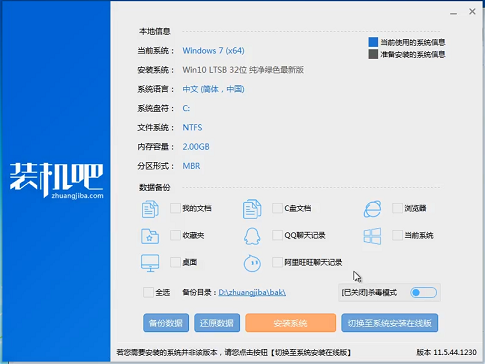Click the 2.00GB memory value
The height and width of the screenshot is (364, 485).
196,147
